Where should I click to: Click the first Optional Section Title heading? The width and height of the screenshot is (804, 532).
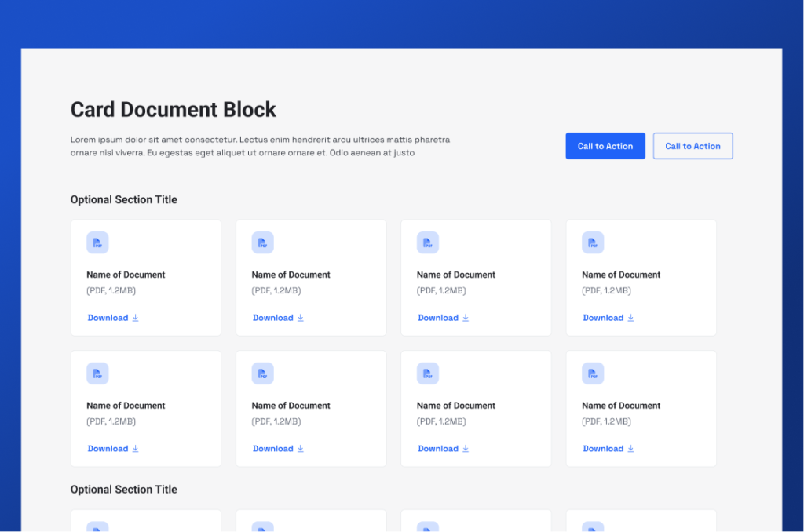tap(123, 199)
